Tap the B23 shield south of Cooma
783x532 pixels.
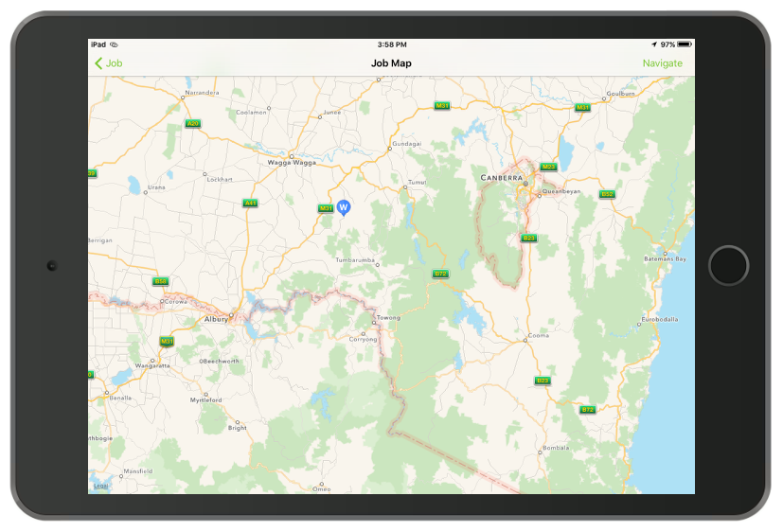(x=543, y=381)
